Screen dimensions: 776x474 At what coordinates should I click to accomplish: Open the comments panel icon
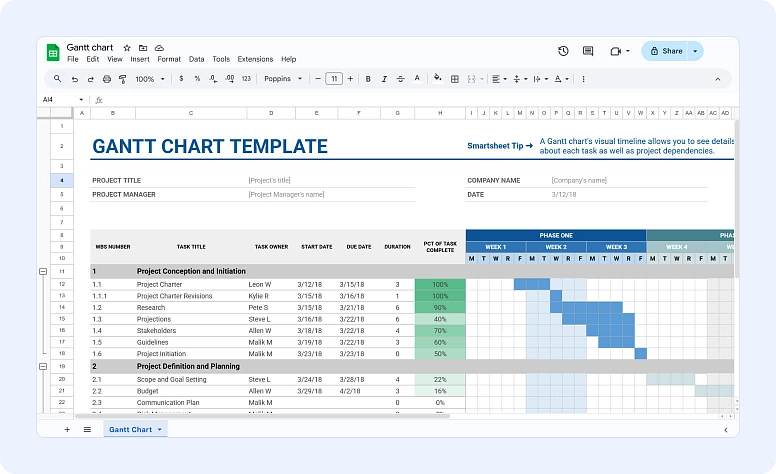[588, 51]
